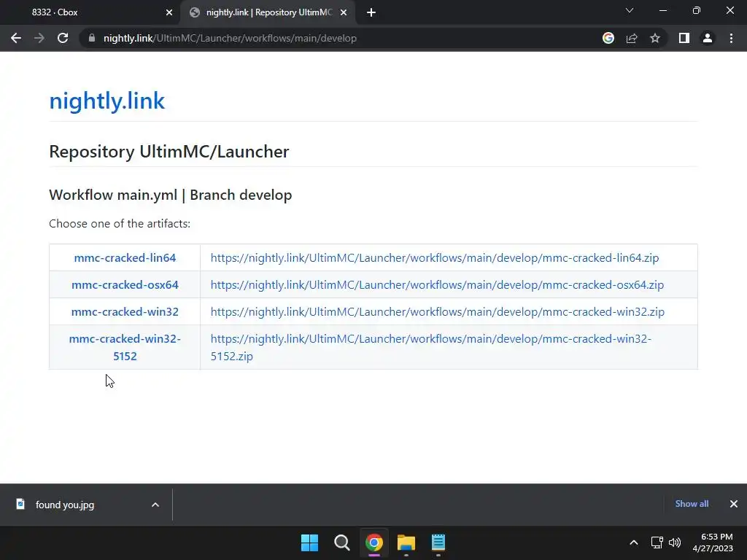Open downloaded file found you.jpg
Image resolution: width=747 pixels, height=560 pixels.
[x=65, y=505]
